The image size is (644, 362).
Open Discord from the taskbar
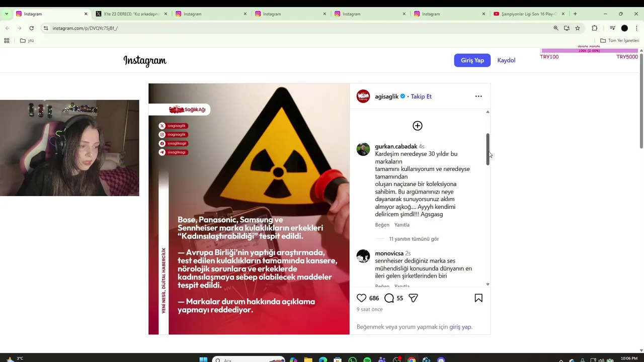pos(441,359)
